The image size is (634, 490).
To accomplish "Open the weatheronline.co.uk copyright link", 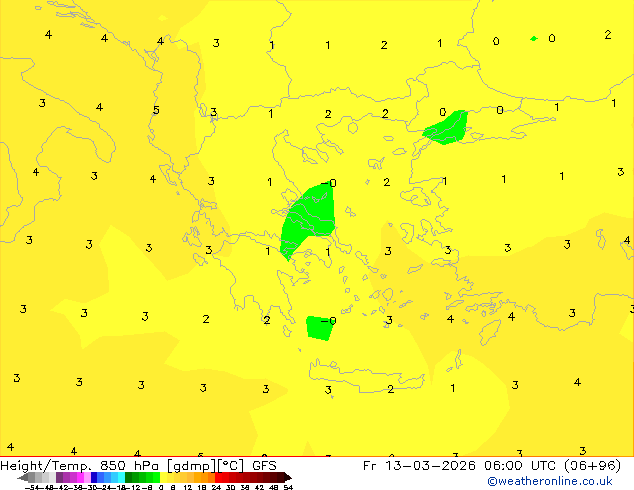I will click(549, 481).
